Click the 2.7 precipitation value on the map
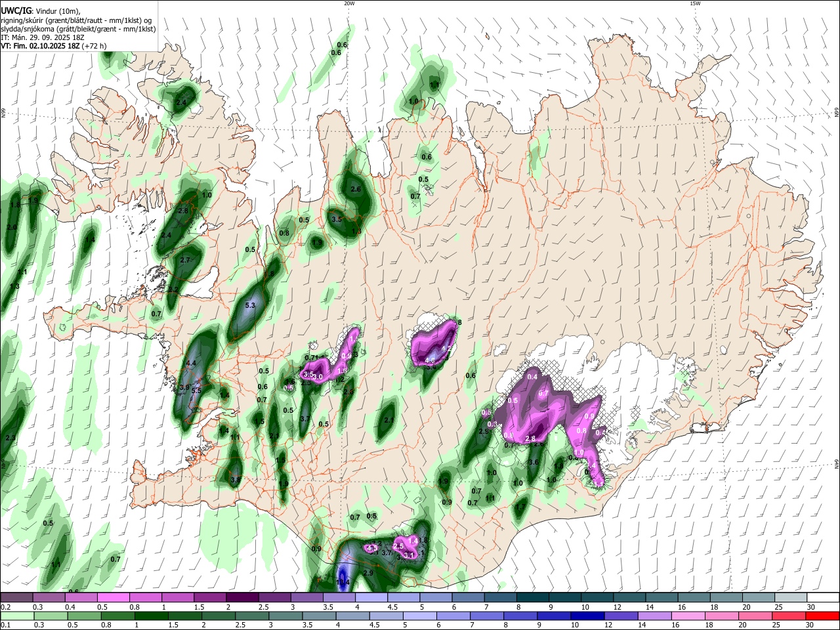Screen dimensions: 840x630 click(x=185, y=260)
